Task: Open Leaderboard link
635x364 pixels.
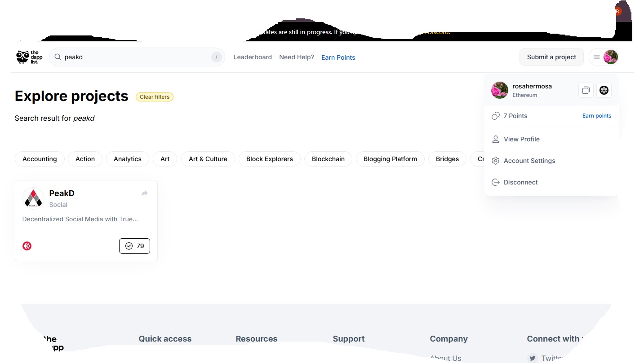Action: tap(253, 57)
